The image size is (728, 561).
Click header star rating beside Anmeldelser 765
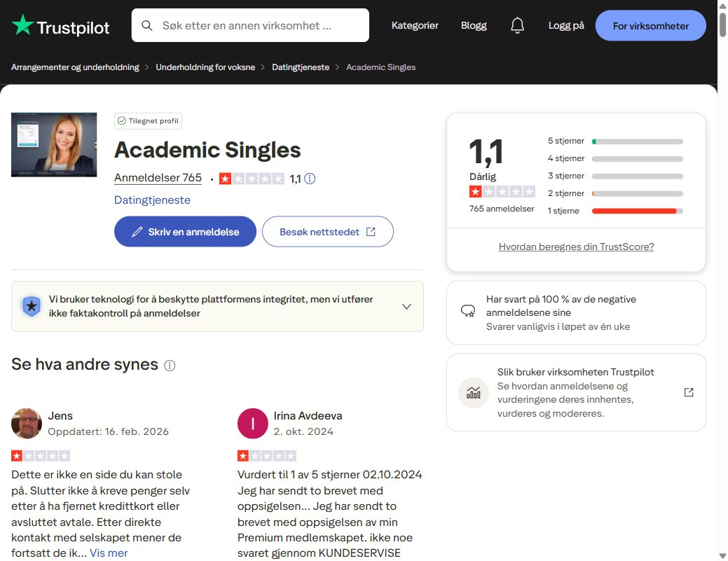pos(252,179)
